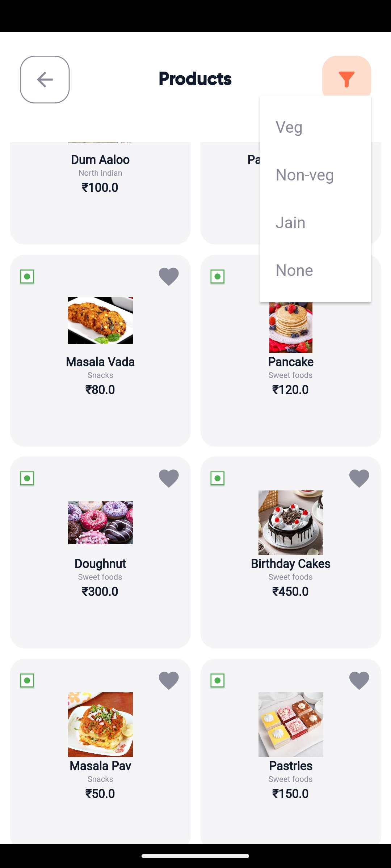This screenshot has width=391, height=868.
Task: Open the Dum Aaloo product card
Action: (100, 192)
